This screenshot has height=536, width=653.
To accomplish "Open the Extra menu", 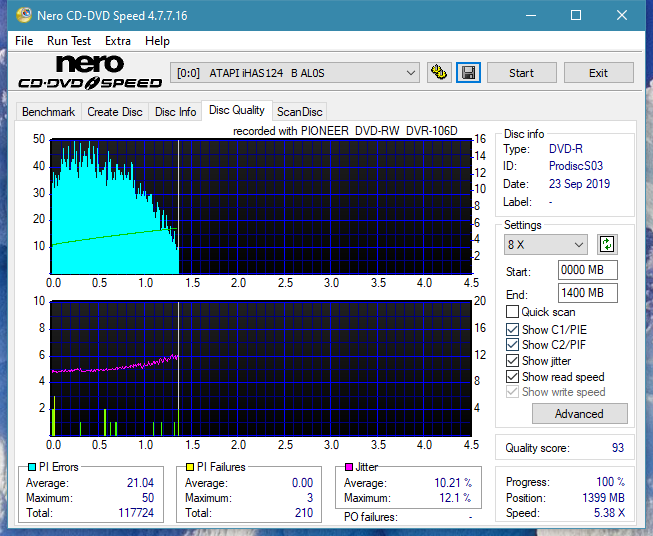I will point(118,41).
